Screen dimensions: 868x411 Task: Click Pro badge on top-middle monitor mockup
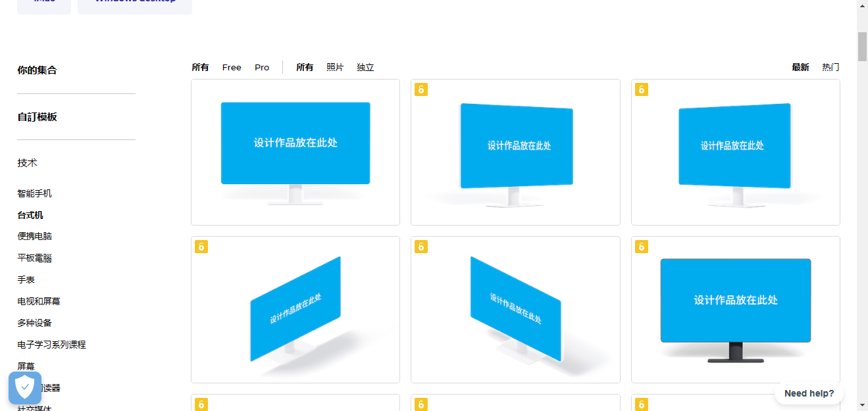click(421, 89)
